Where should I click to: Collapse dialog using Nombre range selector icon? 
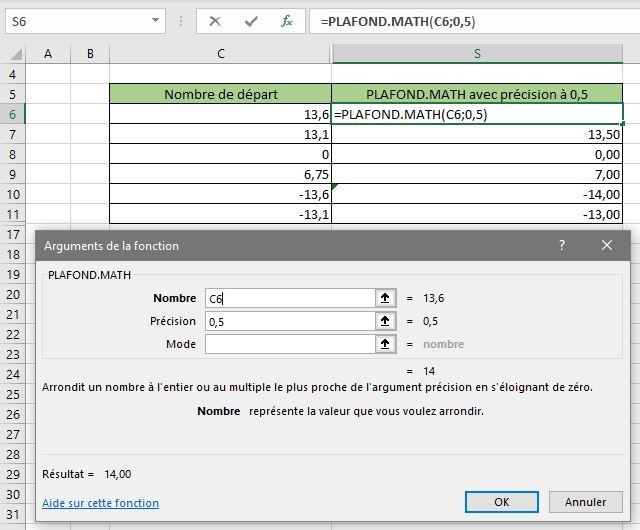coord(383,298)
